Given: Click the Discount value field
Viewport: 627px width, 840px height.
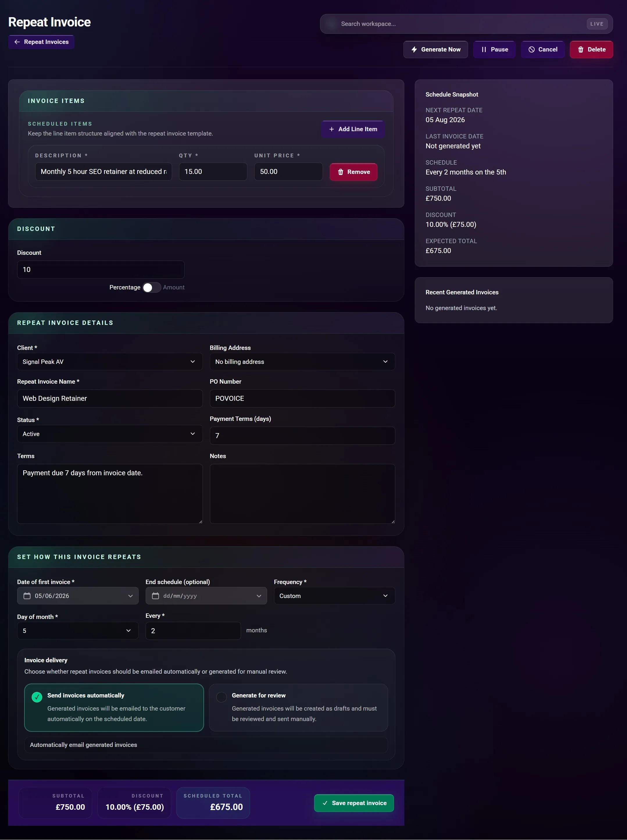Looking at the screenshot, I should (101, 269).
